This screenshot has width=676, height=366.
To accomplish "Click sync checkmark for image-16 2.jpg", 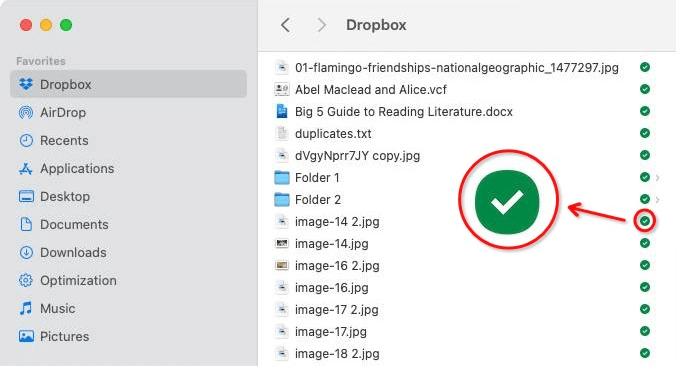I will [x=645, y=265].
